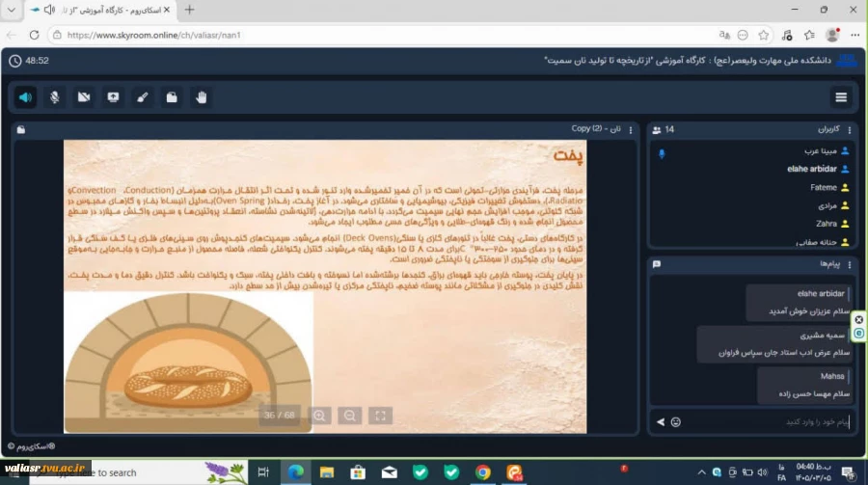Raise hand using the hand icon
This screenshot has height=485, width=868.
pyautogui.click(x=201, y=97)
